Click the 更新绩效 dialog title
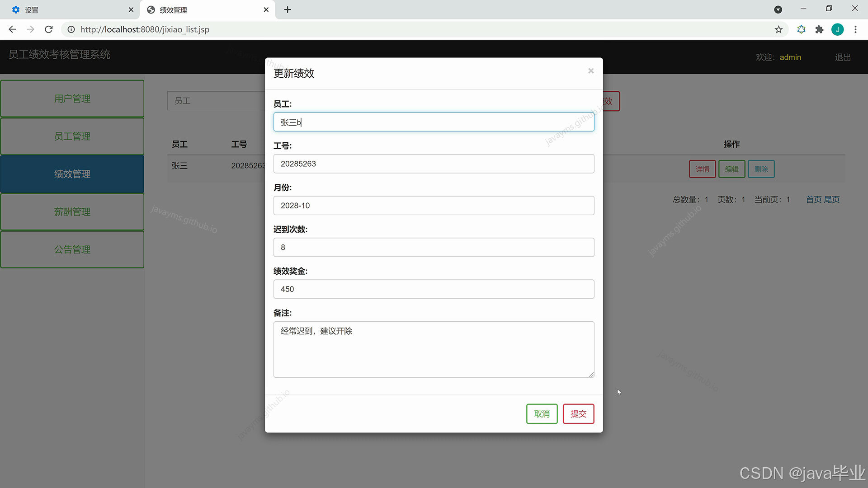868x488 pixels. (x=294, y=74)
